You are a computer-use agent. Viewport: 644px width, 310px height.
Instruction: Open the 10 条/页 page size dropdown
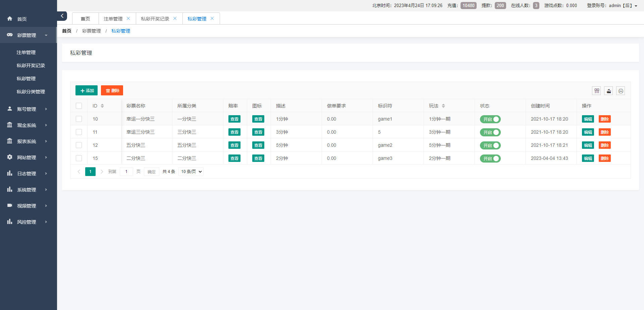(191, 172)
